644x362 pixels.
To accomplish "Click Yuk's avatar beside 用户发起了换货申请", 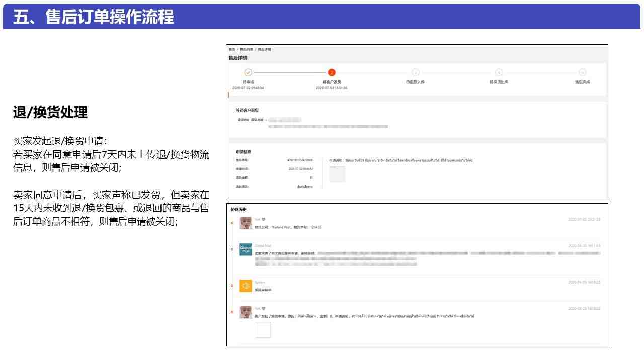I will pos(246,312).
